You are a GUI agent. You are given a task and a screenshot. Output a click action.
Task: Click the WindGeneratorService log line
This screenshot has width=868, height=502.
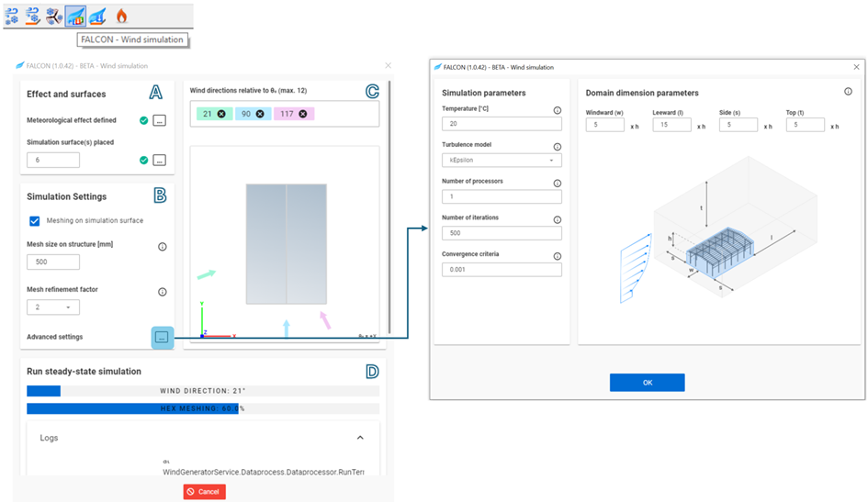(x=264, y=472)
